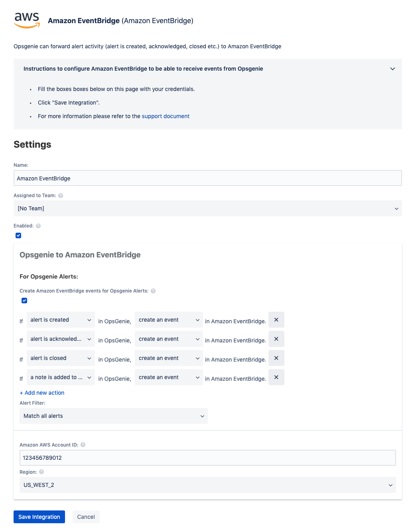Open 'create an event' dropdown in closed row
The width and height of the screenshot is (414, 532).
point(169,358)
